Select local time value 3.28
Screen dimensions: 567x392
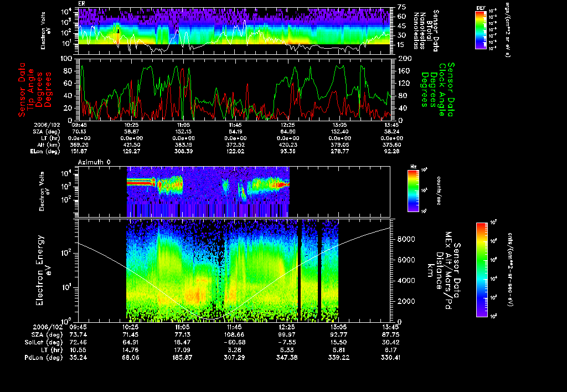(234, 350)
